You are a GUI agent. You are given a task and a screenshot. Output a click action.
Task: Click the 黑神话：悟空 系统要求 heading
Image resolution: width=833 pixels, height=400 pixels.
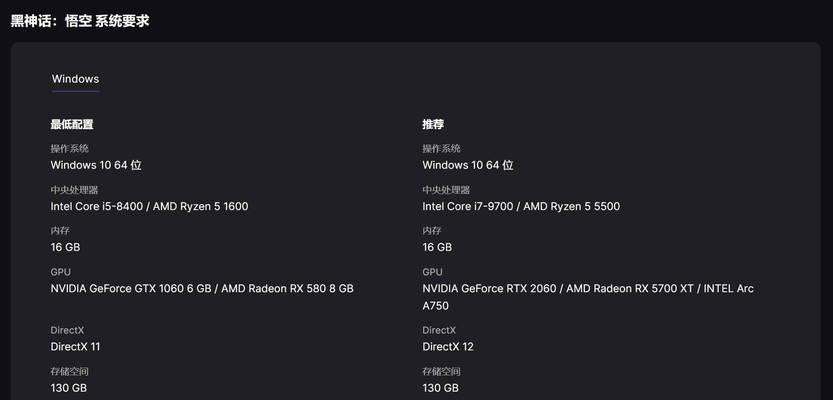pos(80,21)
